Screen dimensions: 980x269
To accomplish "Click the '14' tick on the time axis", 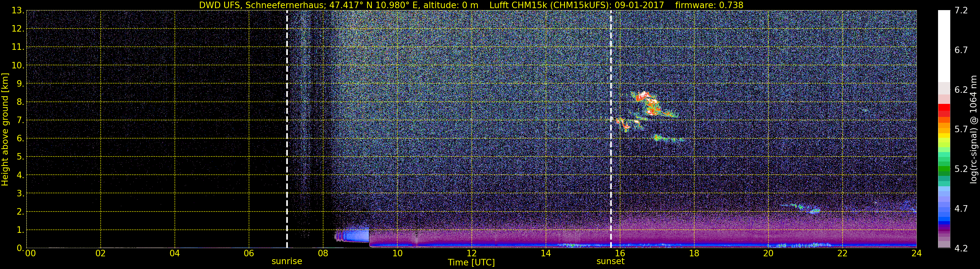I will coord(545,253).
